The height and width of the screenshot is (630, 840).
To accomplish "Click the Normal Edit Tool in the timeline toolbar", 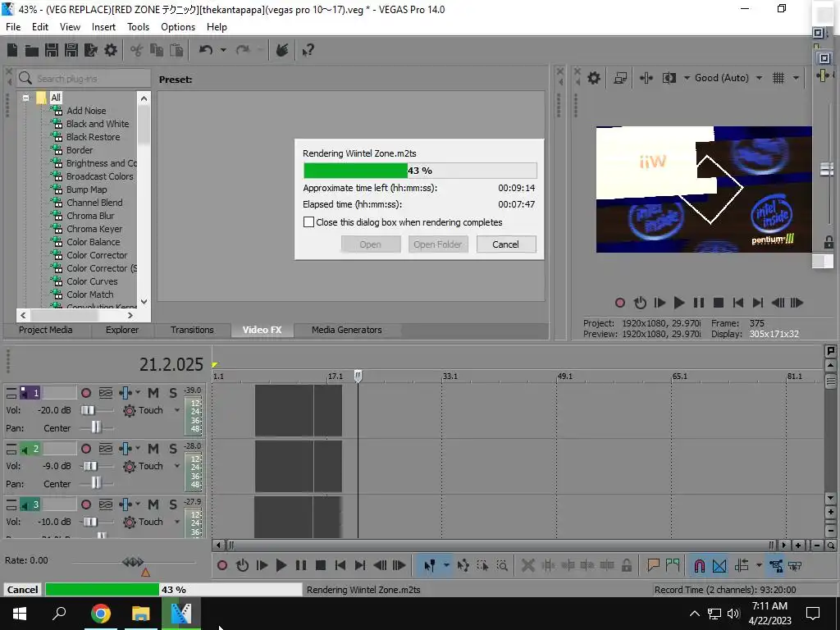I will pyautogui.click(x=430, y=565).
